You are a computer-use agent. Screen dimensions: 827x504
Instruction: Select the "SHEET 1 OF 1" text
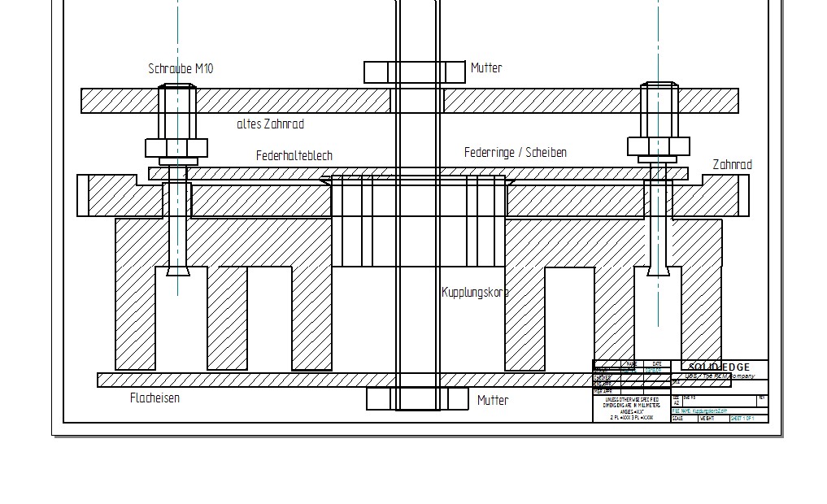pyautogui.click(x=742, y=419)
